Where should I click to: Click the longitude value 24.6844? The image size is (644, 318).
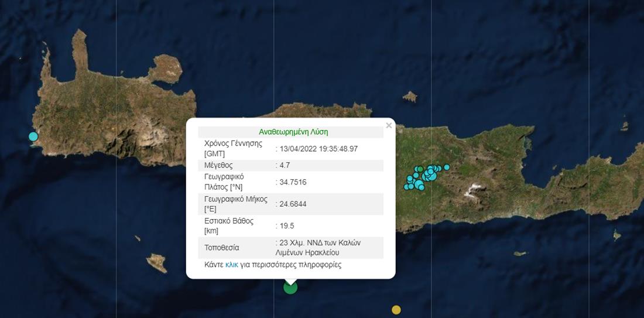pos(293,204)
